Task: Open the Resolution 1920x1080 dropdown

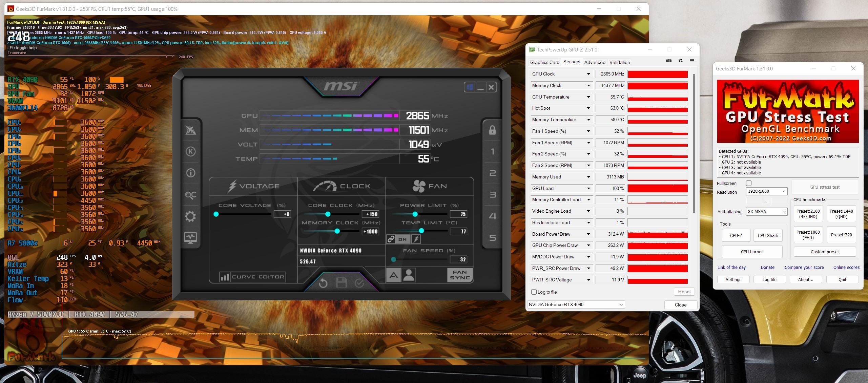Action: [x=766, y=191]
